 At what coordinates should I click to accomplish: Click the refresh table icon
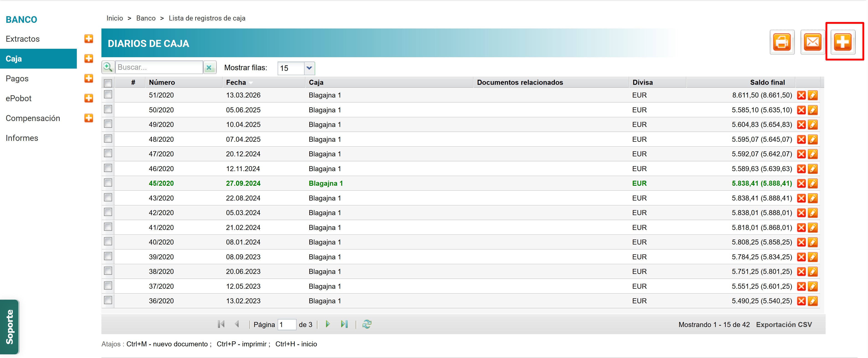tap(367, 324)
